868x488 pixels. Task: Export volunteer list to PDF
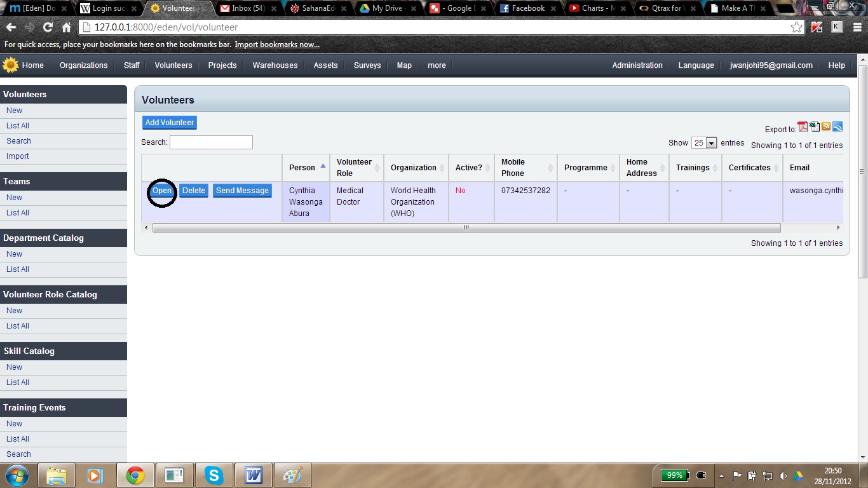[803, 126]
